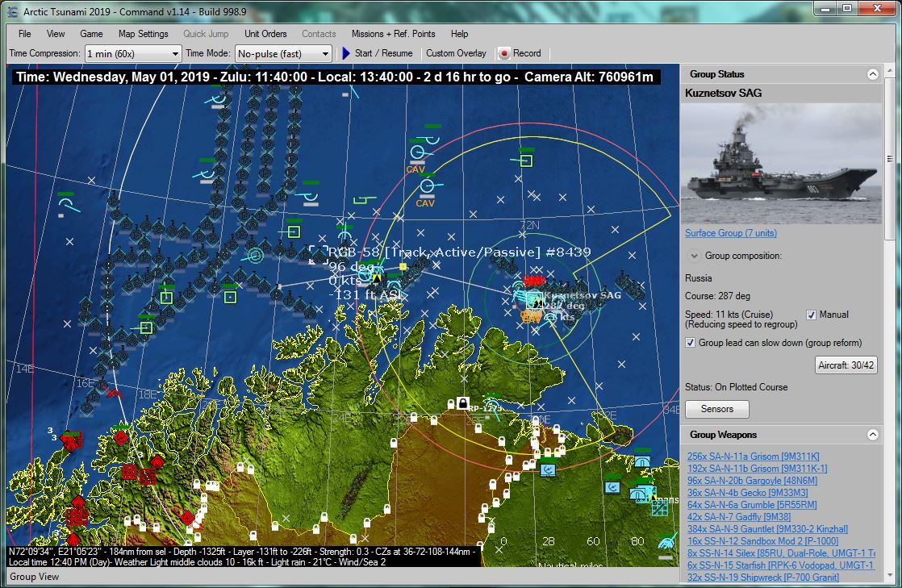Select the upper CAV aircraft icon

pyautogui.click(x=419, y=153)
